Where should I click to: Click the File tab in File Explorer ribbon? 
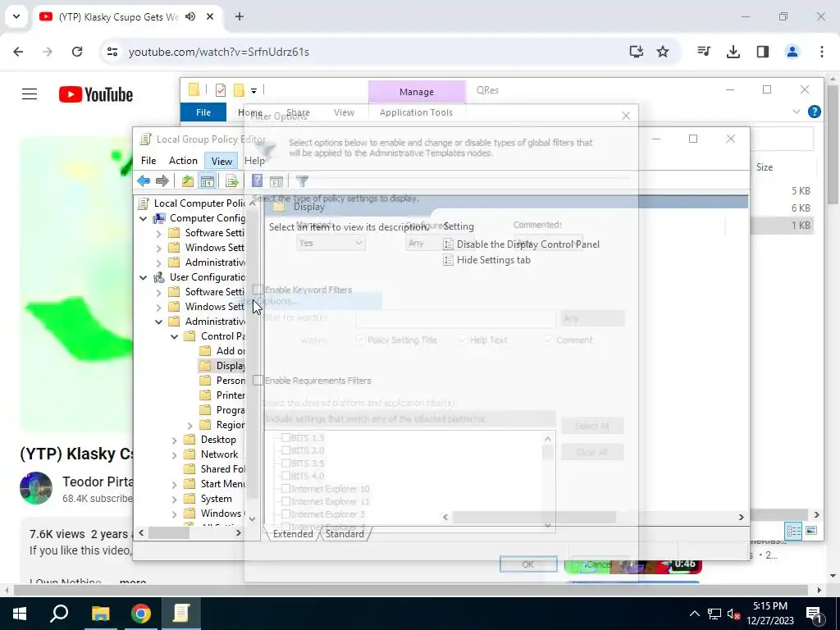pos(203,112)
